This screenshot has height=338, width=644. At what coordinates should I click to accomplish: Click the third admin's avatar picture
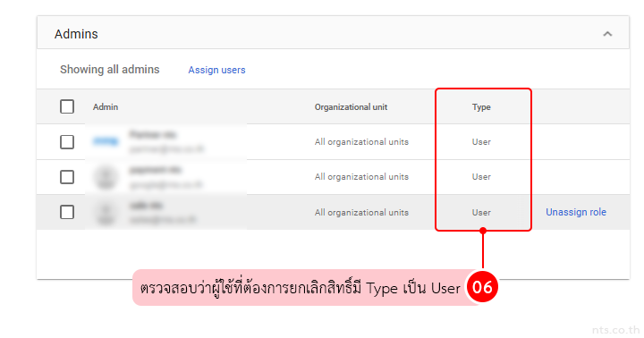tap(106, 213)
